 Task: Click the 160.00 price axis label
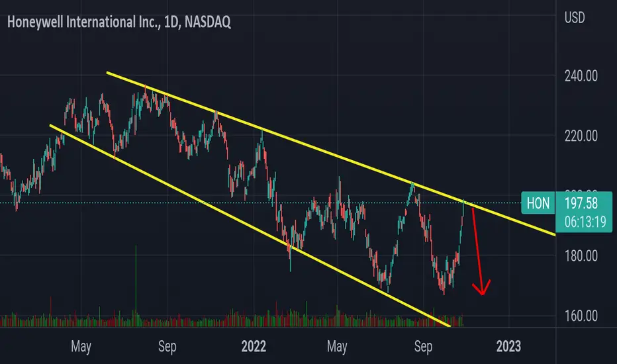(x=581, y=316)
